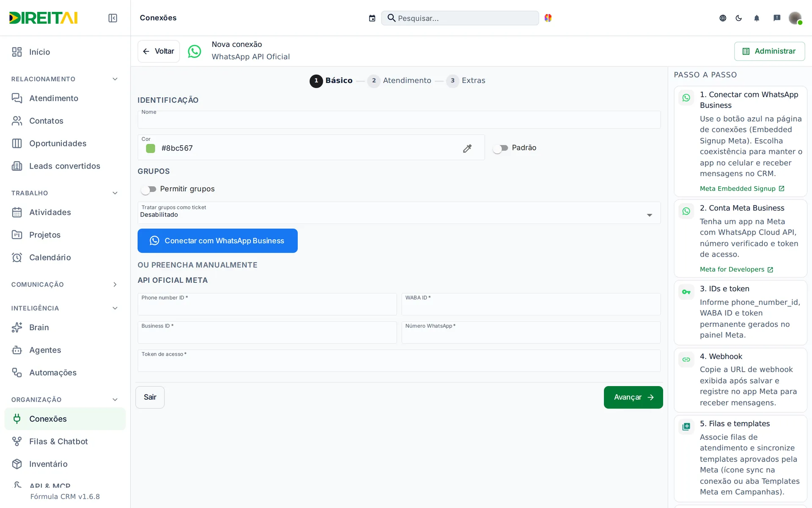Open the notifications bell
Screen dimensions: 812x508
[757, 18]
